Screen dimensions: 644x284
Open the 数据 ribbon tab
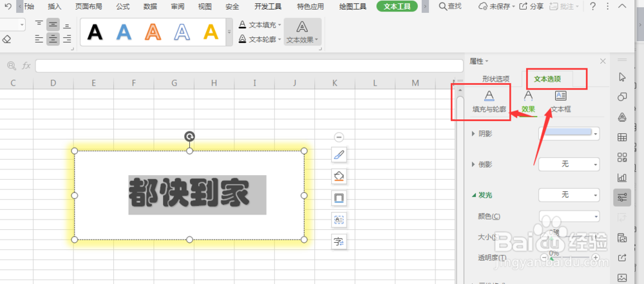[150, 6]
